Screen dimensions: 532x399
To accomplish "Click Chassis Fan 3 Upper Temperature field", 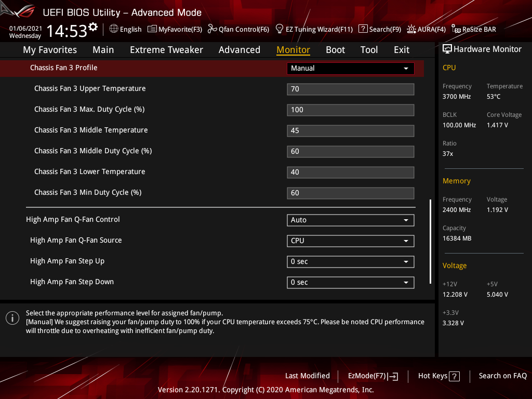I will pos(351,89).
